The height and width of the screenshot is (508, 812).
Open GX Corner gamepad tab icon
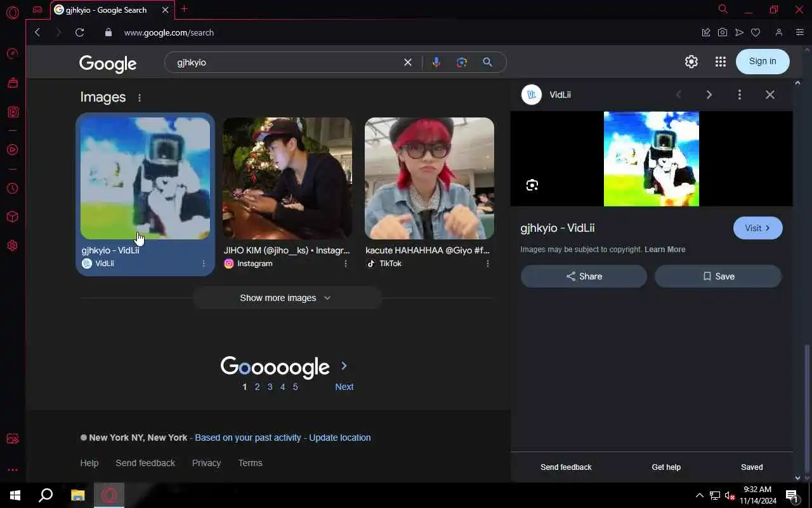click(x=37, y=10)
